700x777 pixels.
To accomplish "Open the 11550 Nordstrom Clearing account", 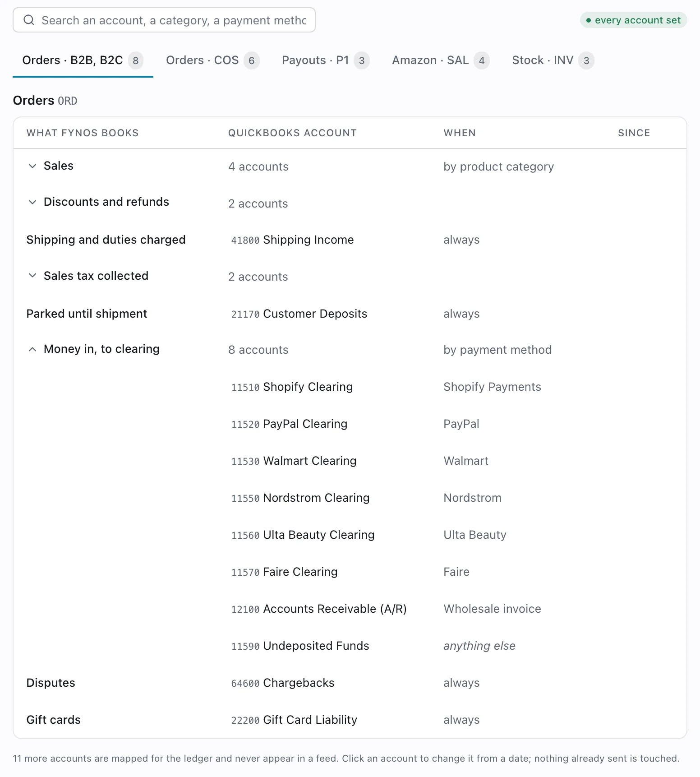I will pyautogui.click(x=300, y=498).
